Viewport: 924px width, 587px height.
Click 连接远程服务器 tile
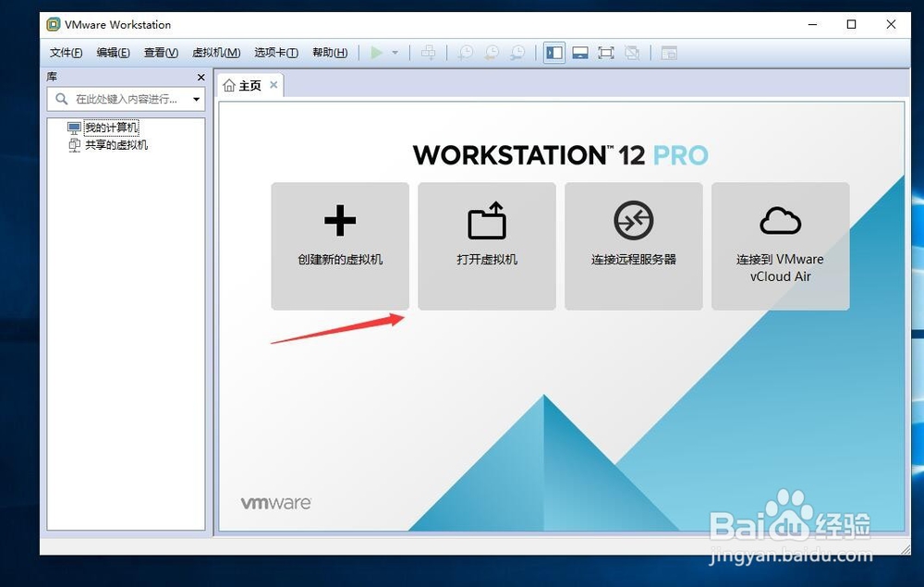coord(634,246)
